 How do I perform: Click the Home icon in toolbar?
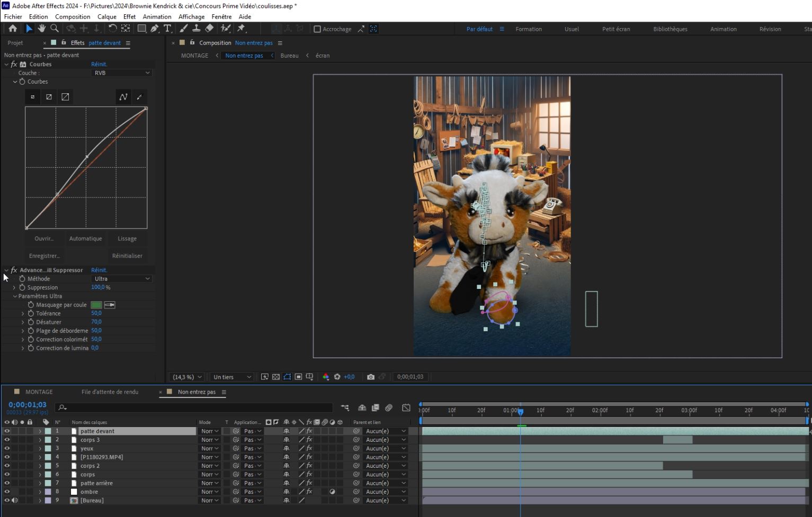click(x=13, y=29)
